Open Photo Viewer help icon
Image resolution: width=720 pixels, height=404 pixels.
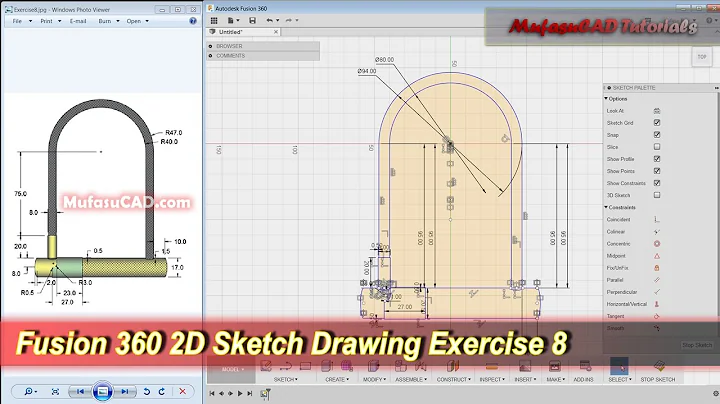(x=193, y=21)
